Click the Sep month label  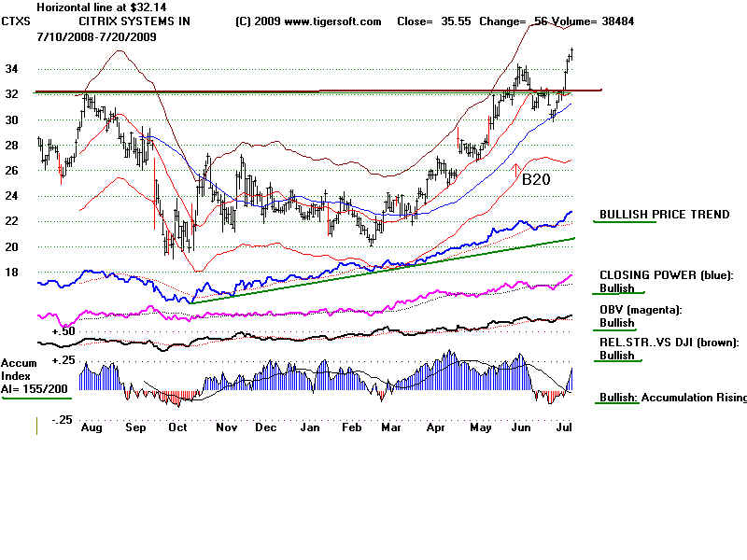click(135, 427)
